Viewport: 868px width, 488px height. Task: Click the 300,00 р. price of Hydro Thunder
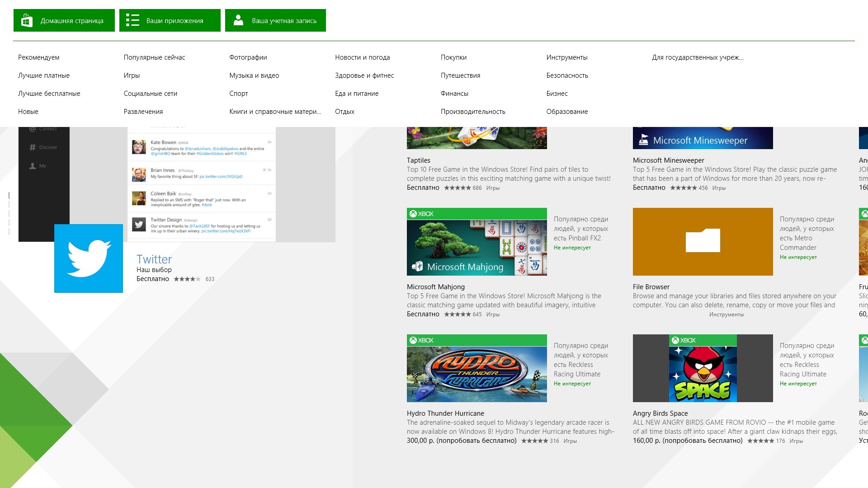(420, 441)
